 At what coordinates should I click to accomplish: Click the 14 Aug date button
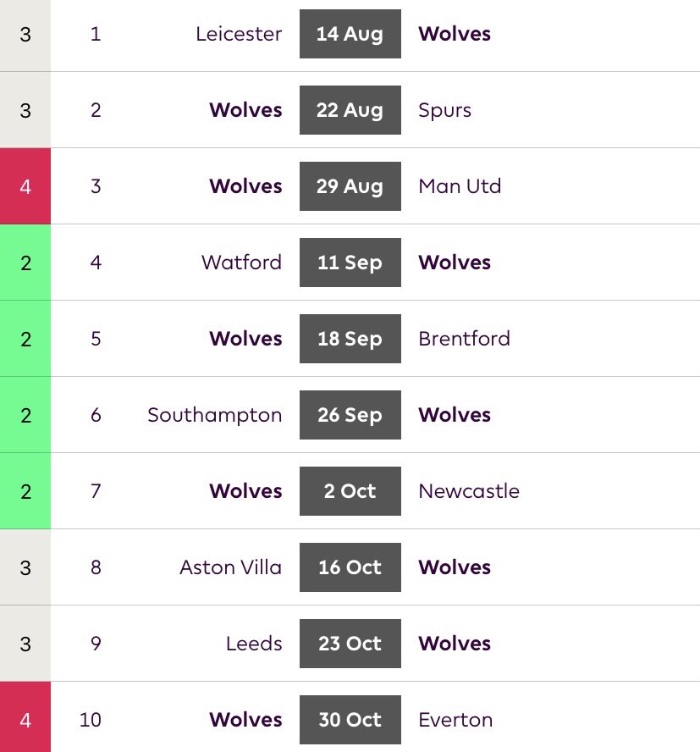pyautogui.click(x=350, y=34)
